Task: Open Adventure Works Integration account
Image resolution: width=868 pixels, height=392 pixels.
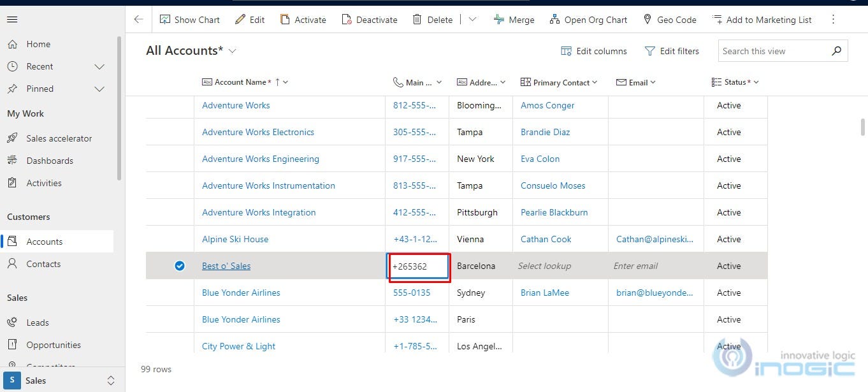Action: click(259, 212)
